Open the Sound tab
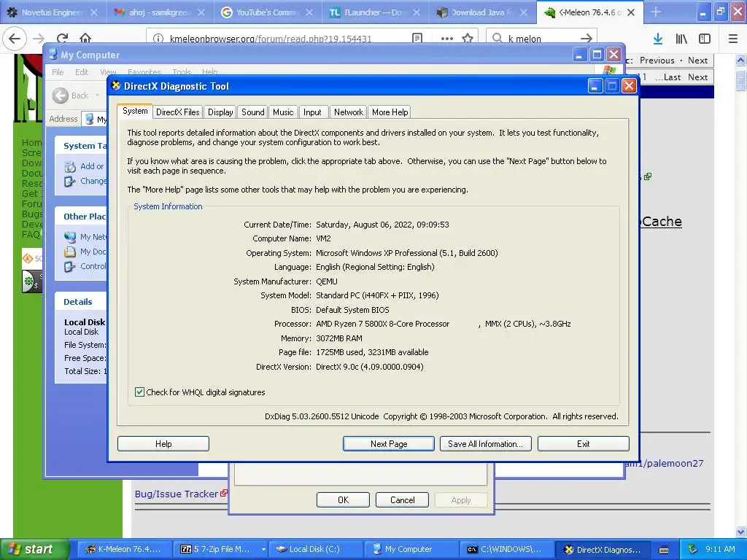The image size is (747, 560). [x=252, y=112]
